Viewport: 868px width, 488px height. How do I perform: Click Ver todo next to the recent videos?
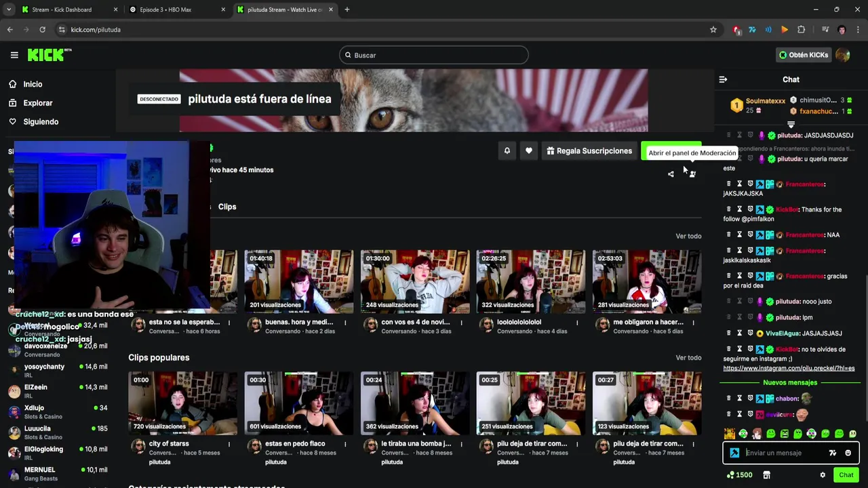click(x=688, y=236)
